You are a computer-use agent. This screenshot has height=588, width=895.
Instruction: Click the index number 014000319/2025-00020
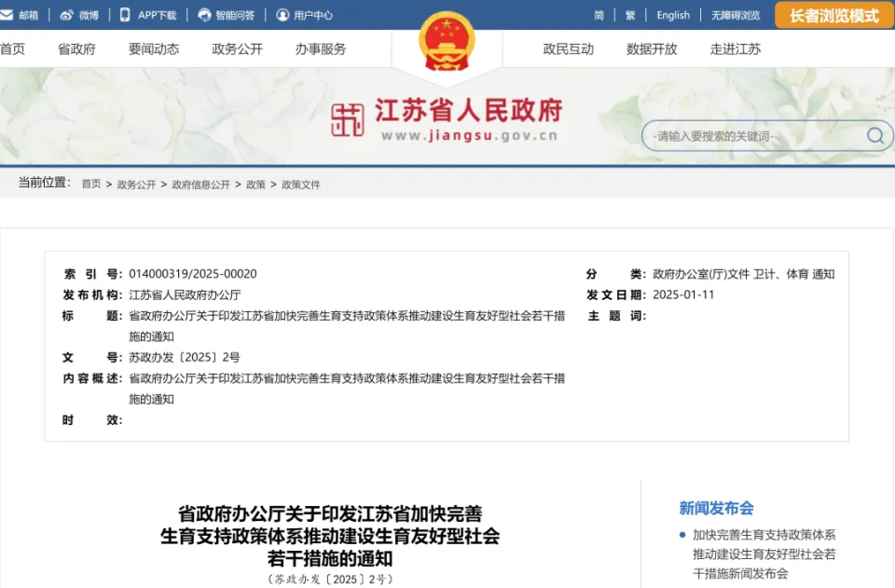point(193,274)
